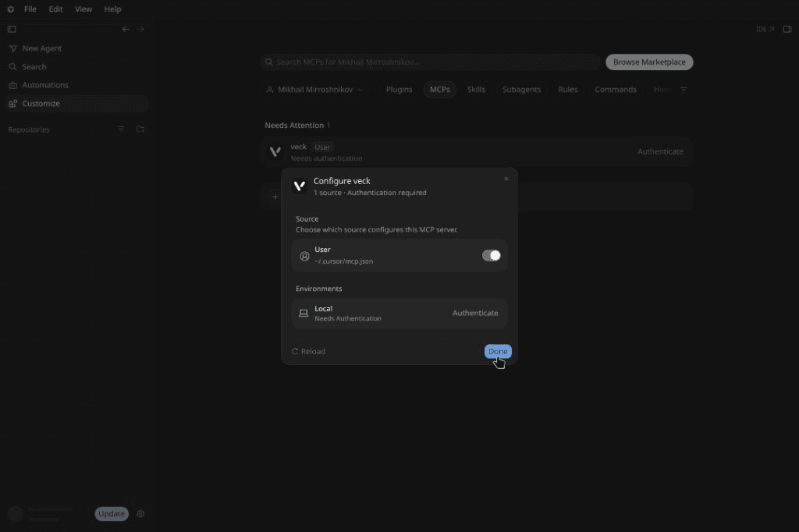Click the ~/.cursor/mcp.json path text
Viewport: 799px width, 532px height.
(x=343, y=261)
